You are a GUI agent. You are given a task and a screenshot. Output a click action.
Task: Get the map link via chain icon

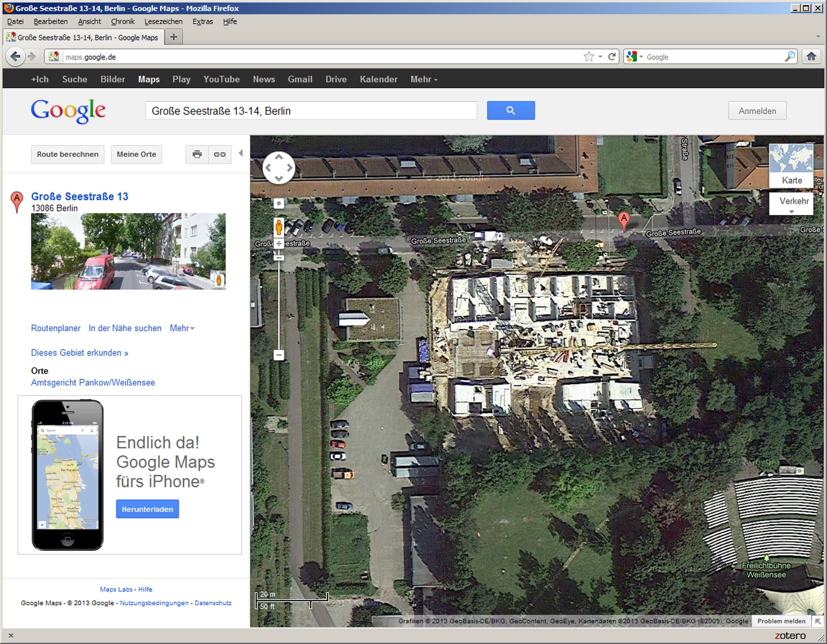pyautogui.click(x=220, y=155)
